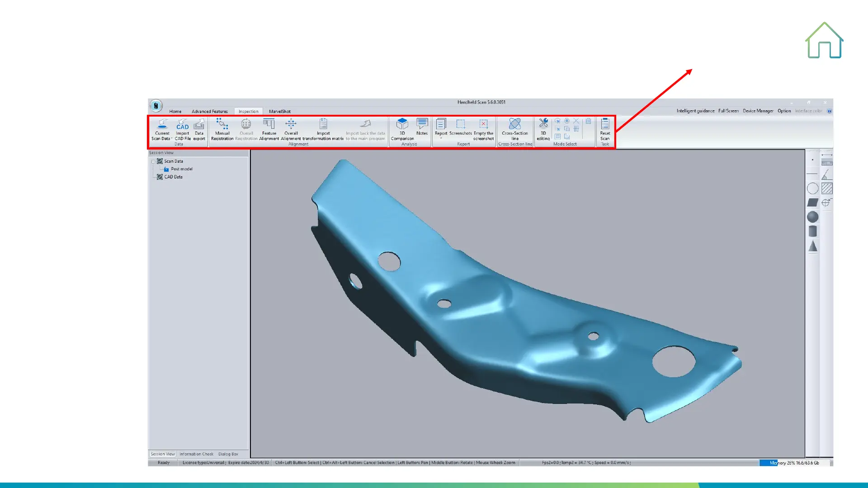Select the sphere feature tool

(812, 217)
